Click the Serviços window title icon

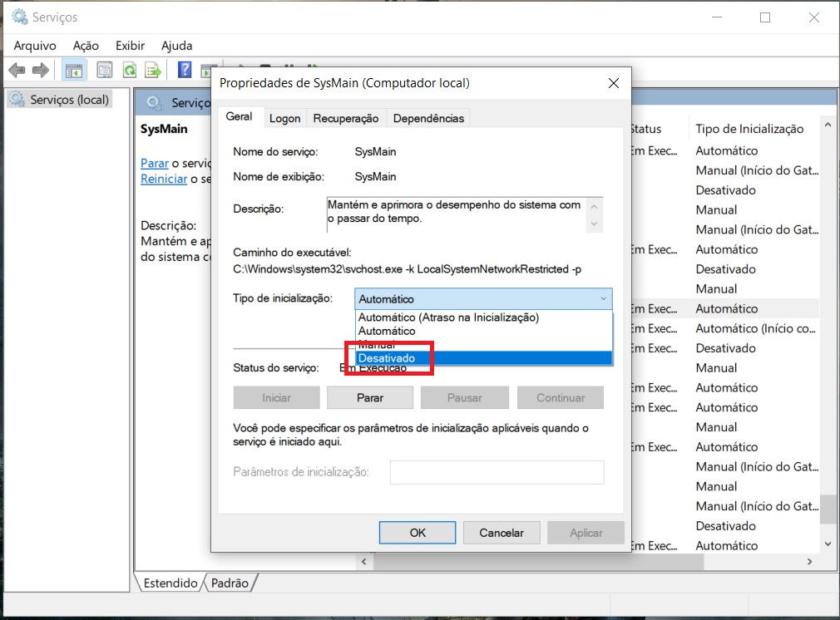point(20,17)
